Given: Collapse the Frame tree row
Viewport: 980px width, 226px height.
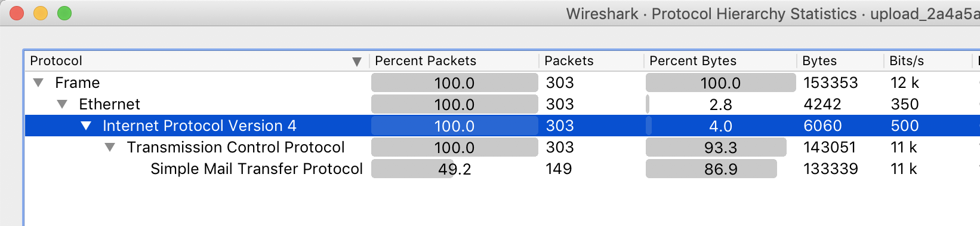Looking at the screenshot, I should click(x=38, y=83).
